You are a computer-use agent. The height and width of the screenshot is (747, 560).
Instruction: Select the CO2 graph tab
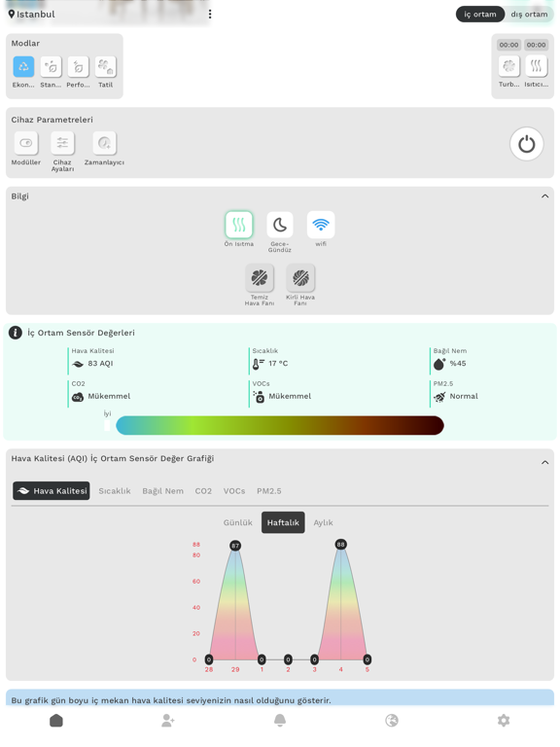pyautogui.click(x=203, y=491)
